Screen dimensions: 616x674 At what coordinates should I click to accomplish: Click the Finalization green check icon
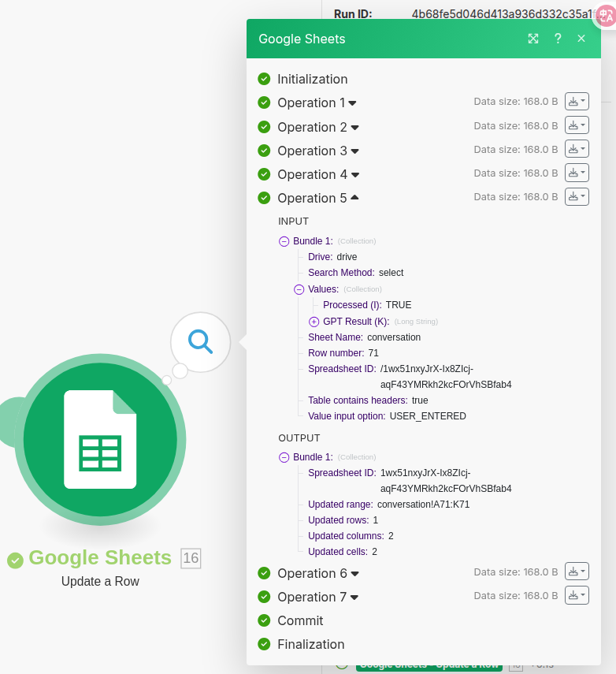264,644
